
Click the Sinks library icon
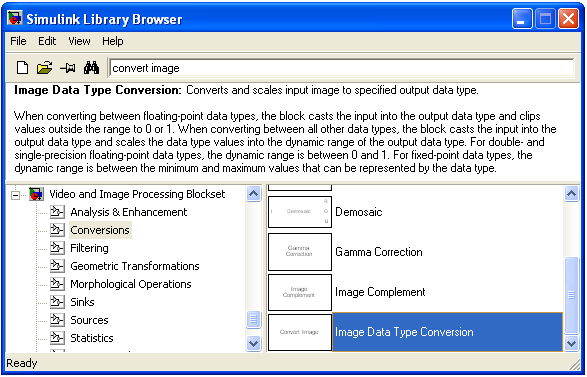point(57,302)
